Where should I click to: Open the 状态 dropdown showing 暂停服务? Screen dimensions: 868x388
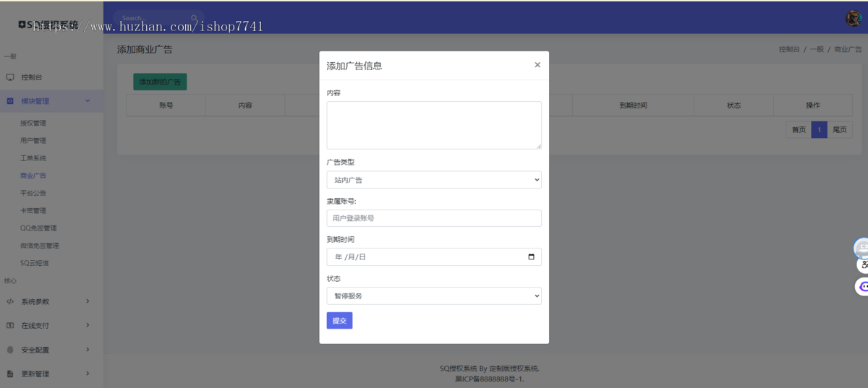pos(434,296)
